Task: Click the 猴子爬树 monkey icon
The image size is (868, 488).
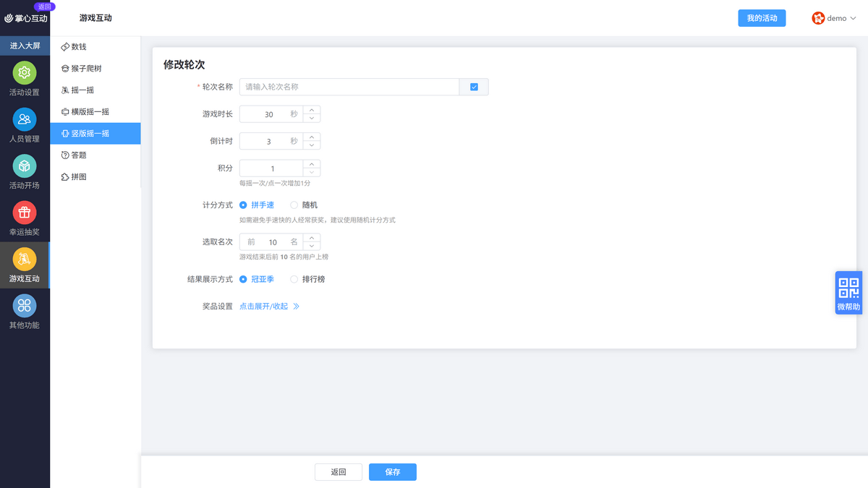Action: pos(65,68)
